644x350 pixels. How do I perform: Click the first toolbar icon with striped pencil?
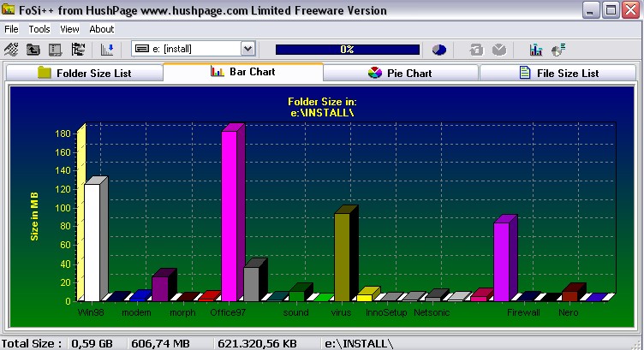[x=11, y=50]
